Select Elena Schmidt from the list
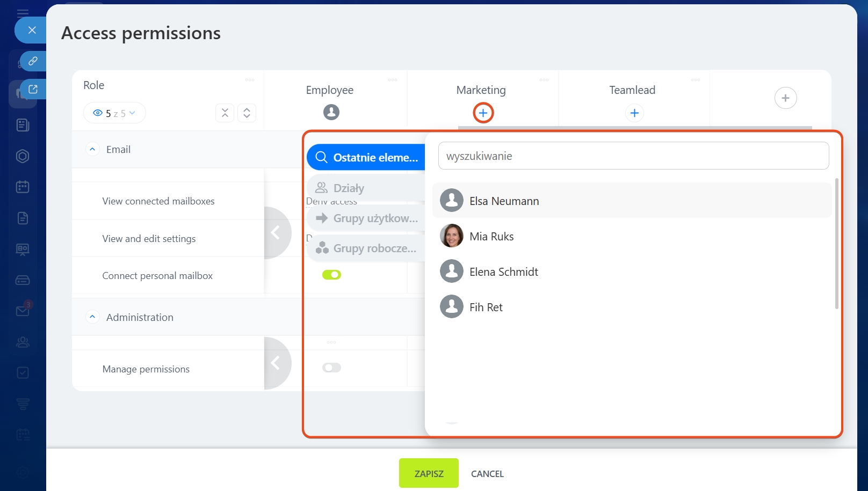 [632, 272]
